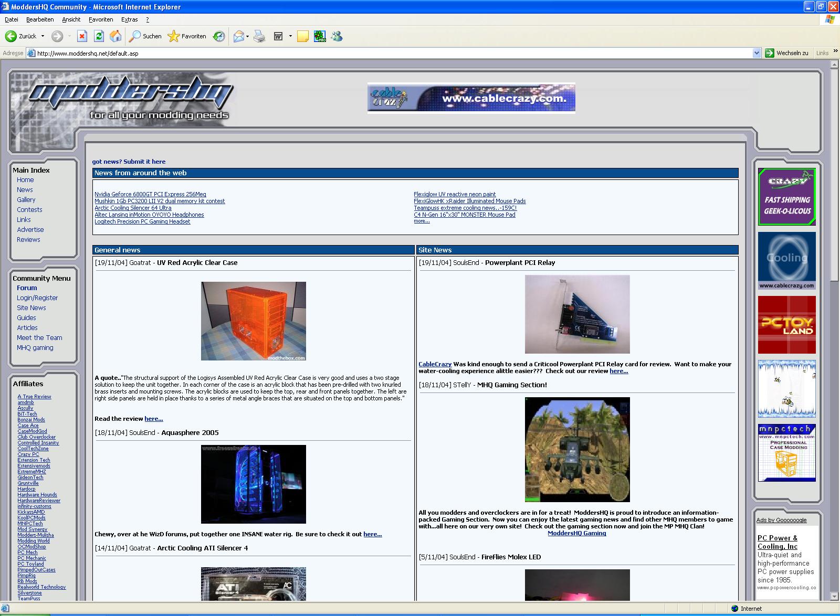Open the history clock icon in toolbar
840x616 pixels.
coord(219,36)
